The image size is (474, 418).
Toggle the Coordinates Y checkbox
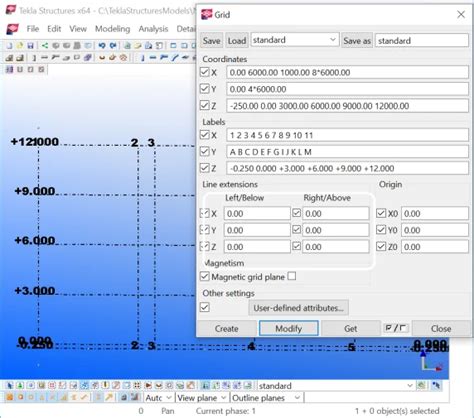click(205, 89)
